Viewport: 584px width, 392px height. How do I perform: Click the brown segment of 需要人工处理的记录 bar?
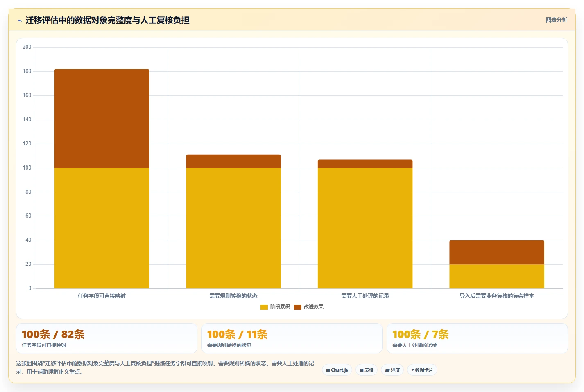click(x=365, y=164)
